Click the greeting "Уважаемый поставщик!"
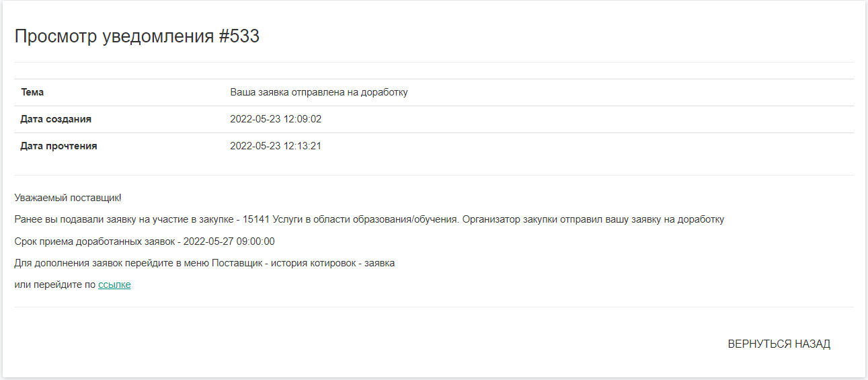 tap(67, 198)
